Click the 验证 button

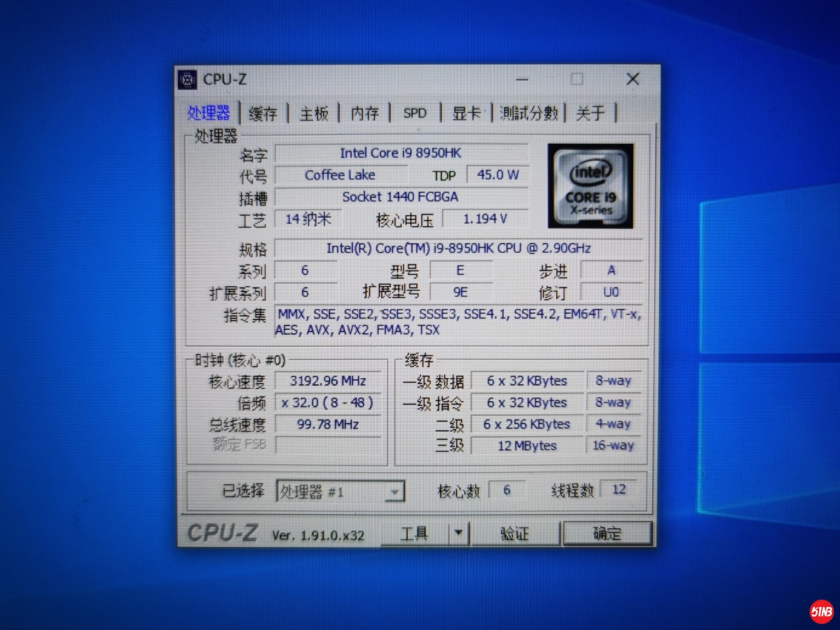tap(515, 534)
